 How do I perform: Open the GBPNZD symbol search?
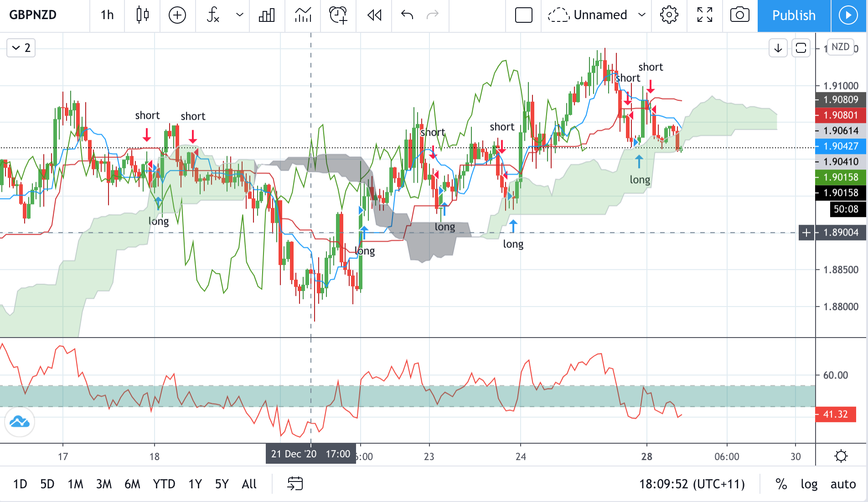tap(33, 15)
